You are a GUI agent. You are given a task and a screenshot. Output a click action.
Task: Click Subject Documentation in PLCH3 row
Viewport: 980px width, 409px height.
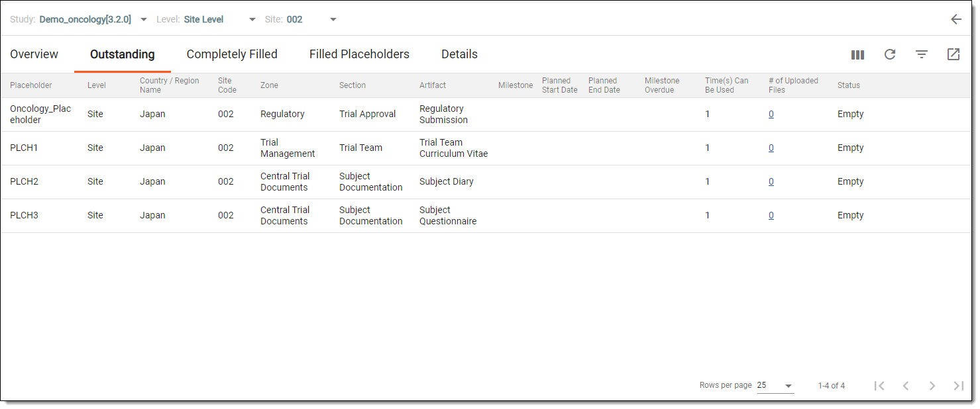(371, 215)
